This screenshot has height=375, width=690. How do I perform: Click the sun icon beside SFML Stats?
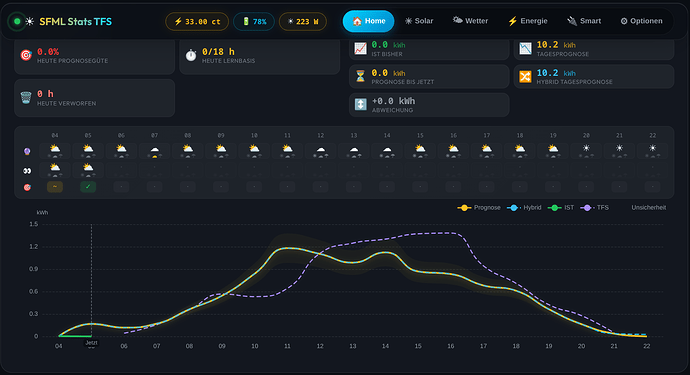pos(29,21)
